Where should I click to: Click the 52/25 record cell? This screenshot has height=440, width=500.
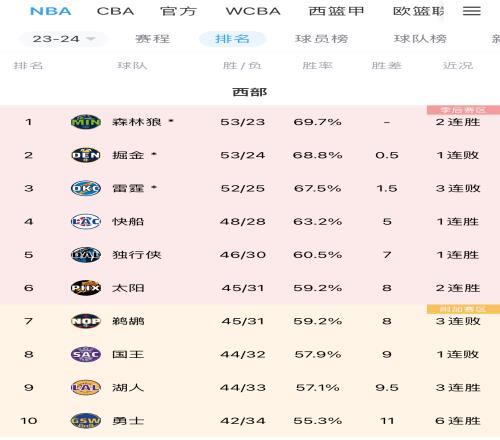click(243, 188)
